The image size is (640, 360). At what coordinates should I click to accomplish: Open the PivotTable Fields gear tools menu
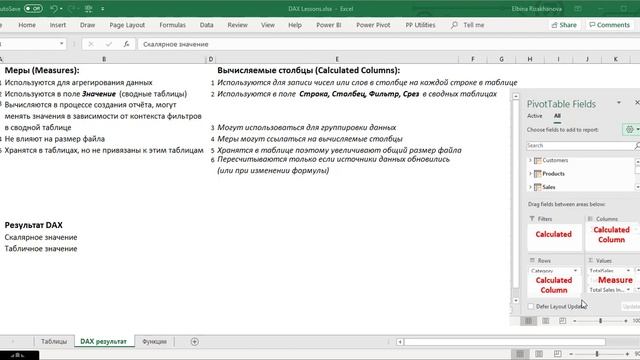tap(632, 129)
